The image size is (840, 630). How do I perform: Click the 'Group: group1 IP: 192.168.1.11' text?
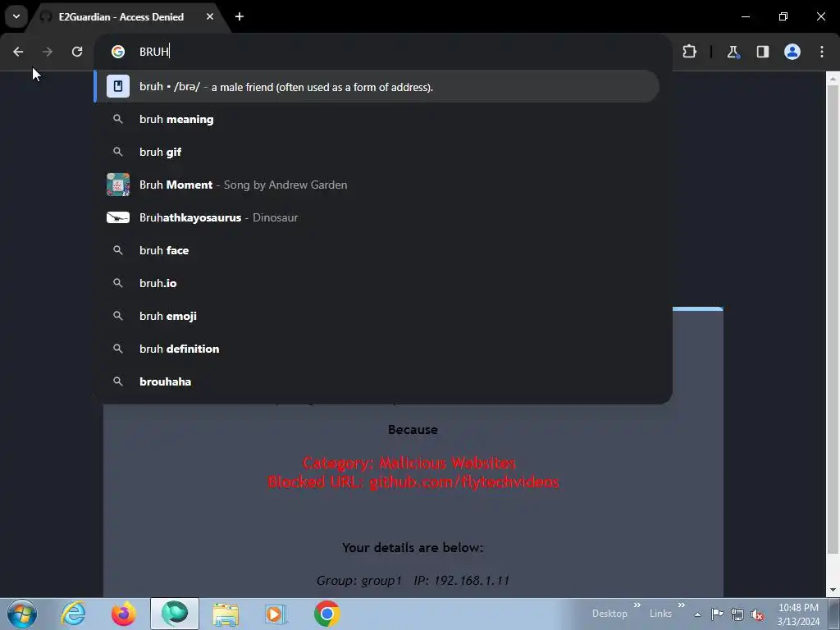pyautogui.click(x=413, y=580)
